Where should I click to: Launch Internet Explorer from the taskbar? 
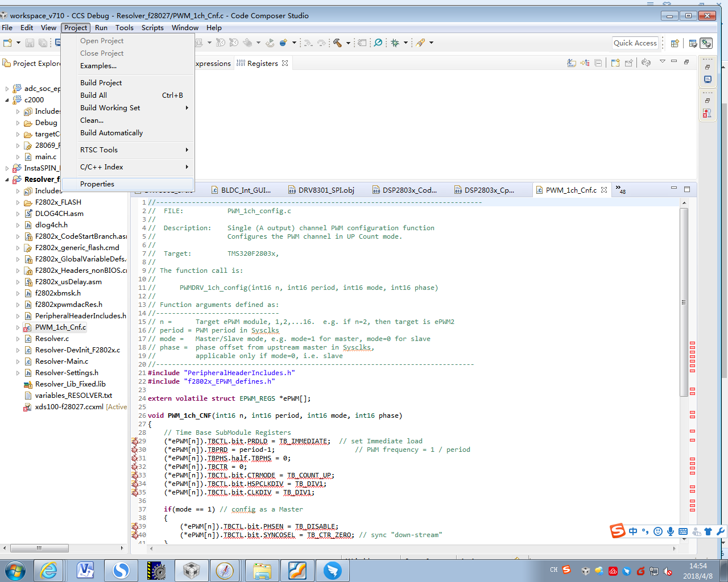click(49, 570)
